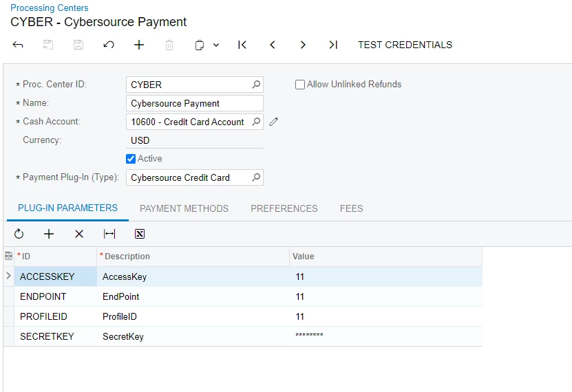Select the PROFILEID ID cell

click(56, 316)
